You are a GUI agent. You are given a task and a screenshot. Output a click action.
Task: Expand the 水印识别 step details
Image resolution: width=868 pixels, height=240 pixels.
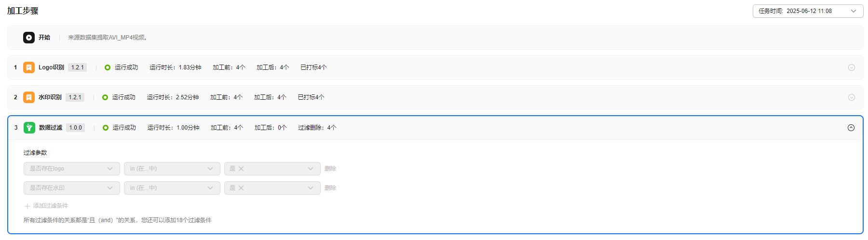pyautogui.click(x=851, y=97)
